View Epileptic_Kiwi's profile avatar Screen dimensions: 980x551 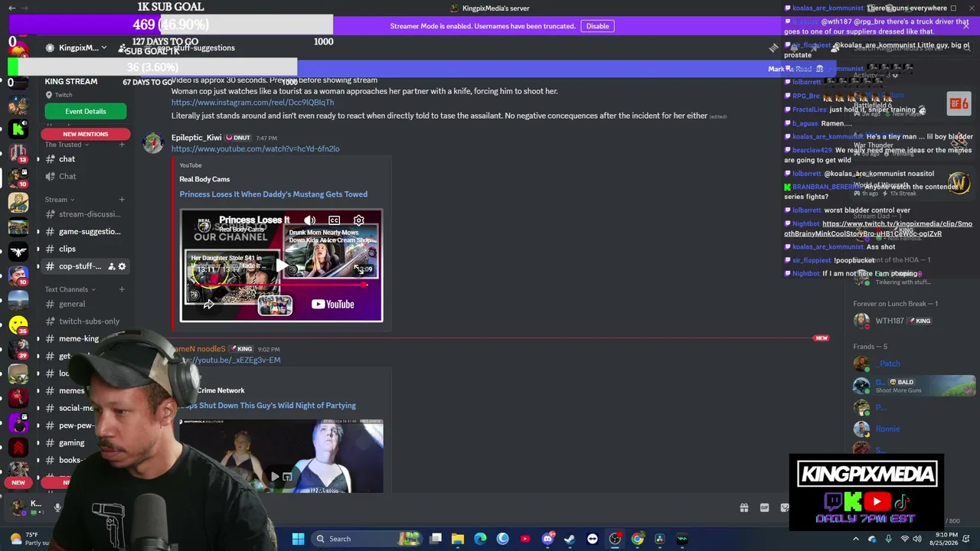pyautogui.click(x=153, y=142)
